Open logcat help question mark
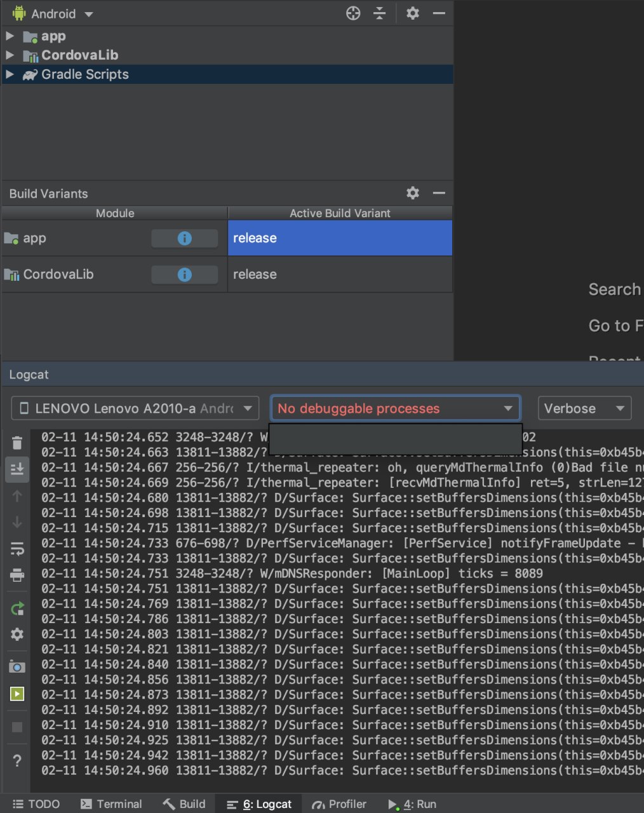The width and height of the screenshot is (644, 813). point(17,760)
